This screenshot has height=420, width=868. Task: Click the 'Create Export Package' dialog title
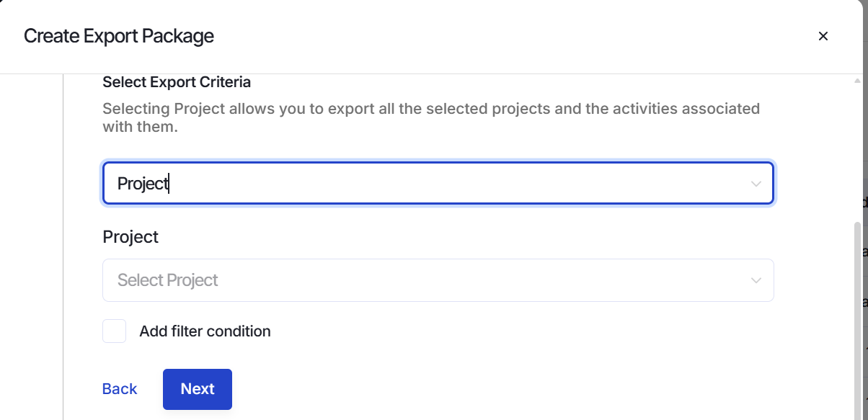click(119, 36)
